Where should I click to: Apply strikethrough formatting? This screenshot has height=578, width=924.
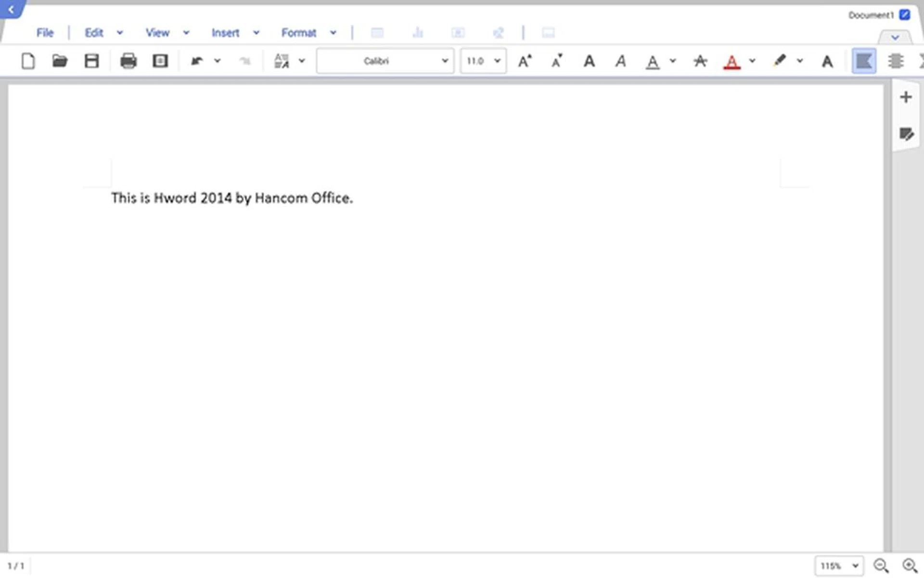700,61
